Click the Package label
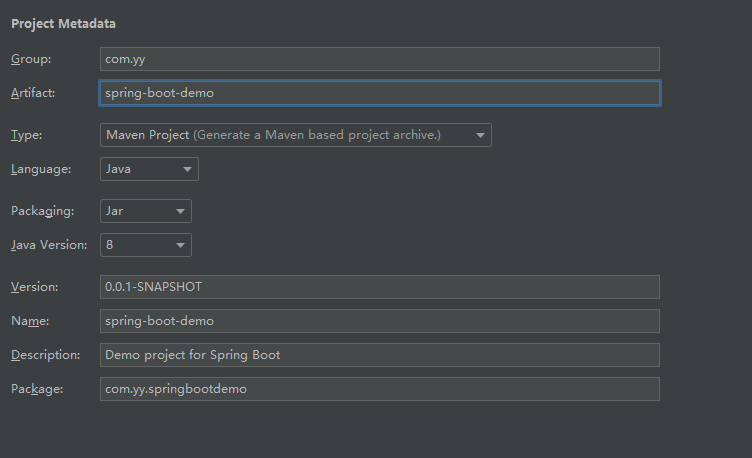This screenshot has height=458, width=752. click(x=37, y=389)
